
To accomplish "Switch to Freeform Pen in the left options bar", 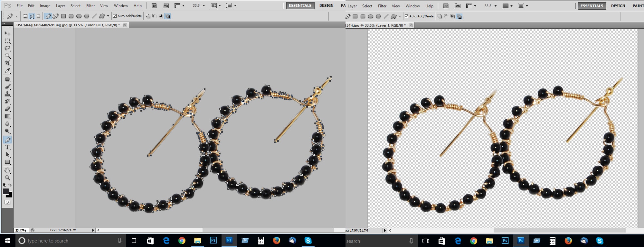I will pyautogui.click(x=56, y=16).
